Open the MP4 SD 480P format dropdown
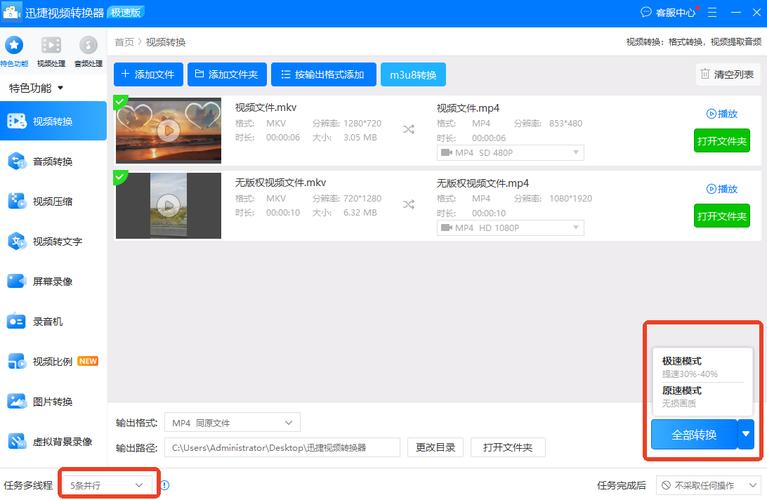This screenshot has height=500, width=767. point(510,153)
